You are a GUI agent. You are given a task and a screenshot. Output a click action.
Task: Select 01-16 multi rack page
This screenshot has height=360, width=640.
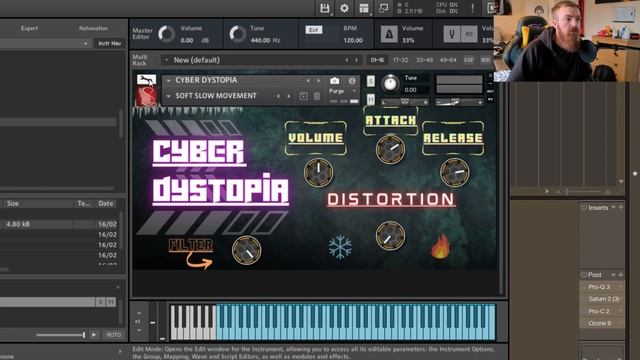coord(377,60)
